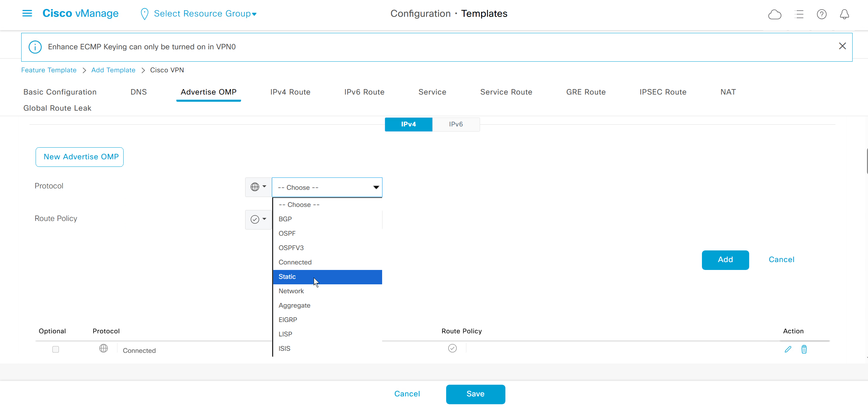
Task: Check the Optional checkbox for Connected
Action: coord(55,349)
